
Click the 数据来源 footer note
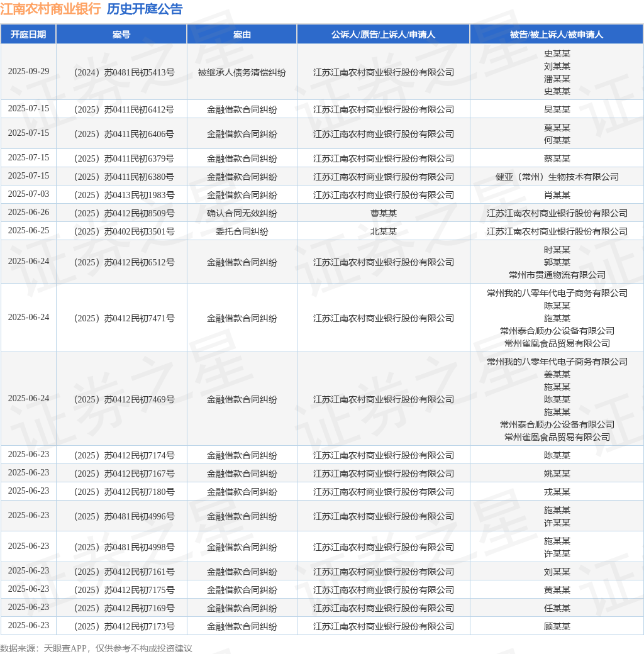pyautogui.click(x=96, y=648)
